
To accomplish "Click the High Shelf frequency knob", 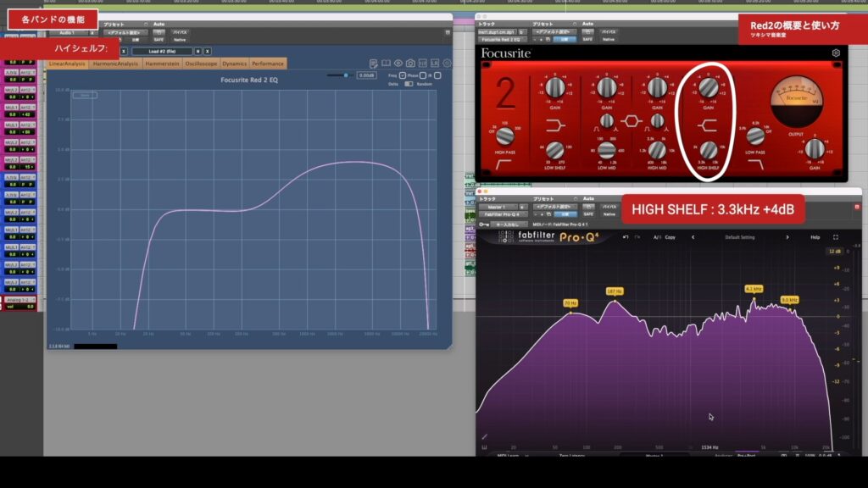I will pos(708,150).
